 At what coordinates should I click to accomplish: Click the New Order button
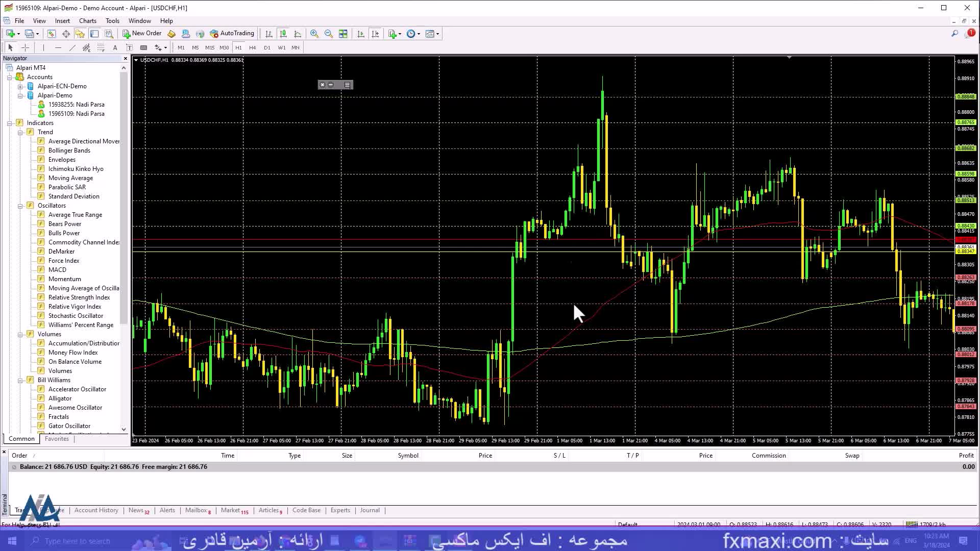(142, 34)
